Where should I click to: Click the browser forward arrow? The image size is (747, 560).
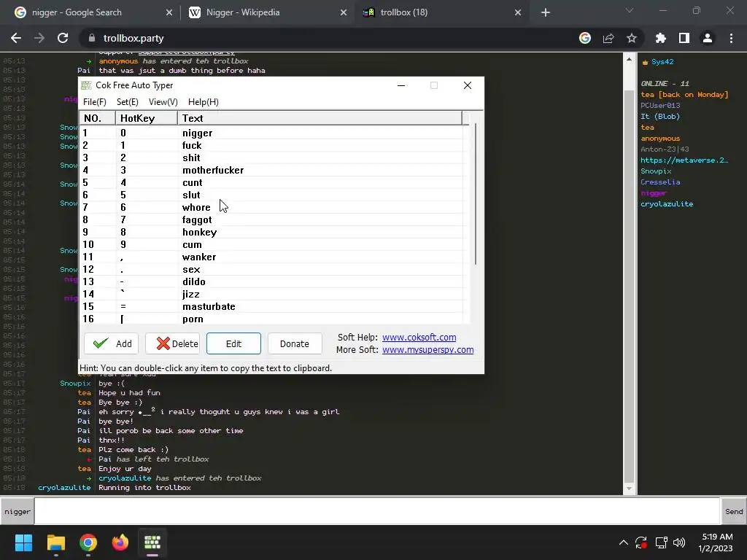[x=39, y=38]
